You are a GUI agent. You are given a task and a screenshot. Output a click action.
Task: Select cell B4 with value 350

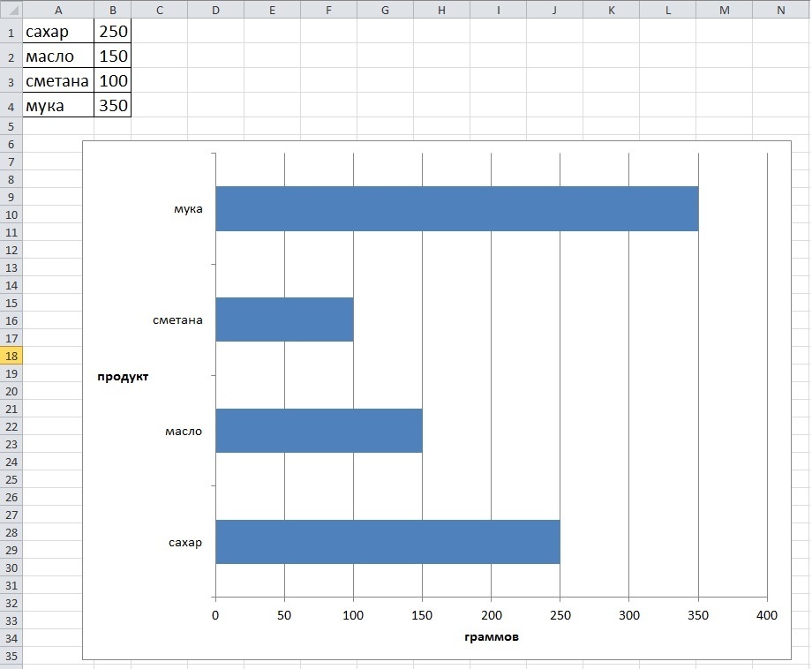(x=113, y=105)
